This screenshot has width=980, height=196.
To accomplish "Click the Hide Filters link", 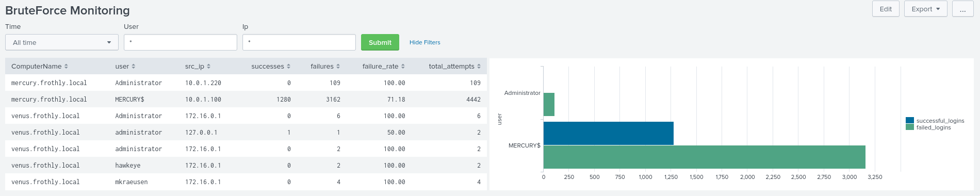I will click(425, 42).
